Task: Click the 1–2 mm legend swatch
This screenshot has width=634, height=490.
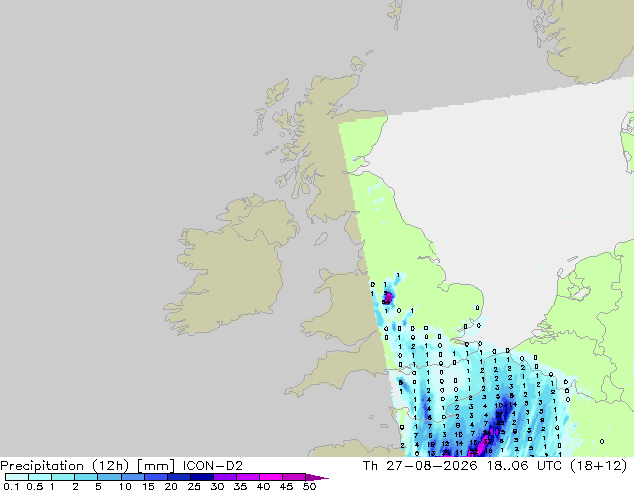Action: tap(63, 477)
